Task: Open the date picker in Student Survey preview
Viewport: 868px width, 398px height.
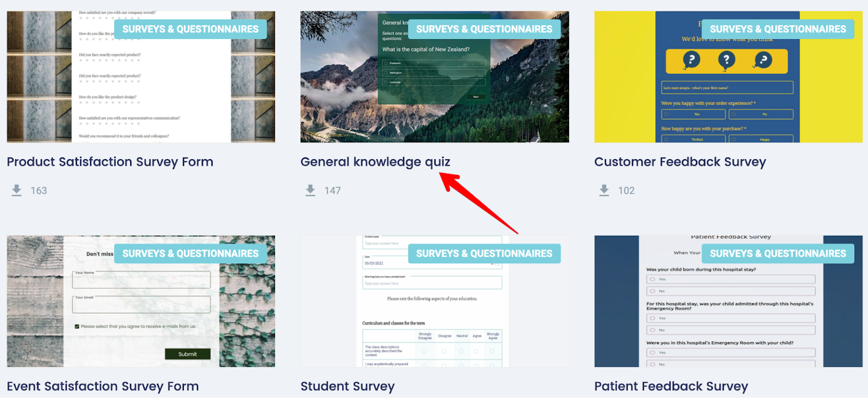Action: click(x=497, y=263)
